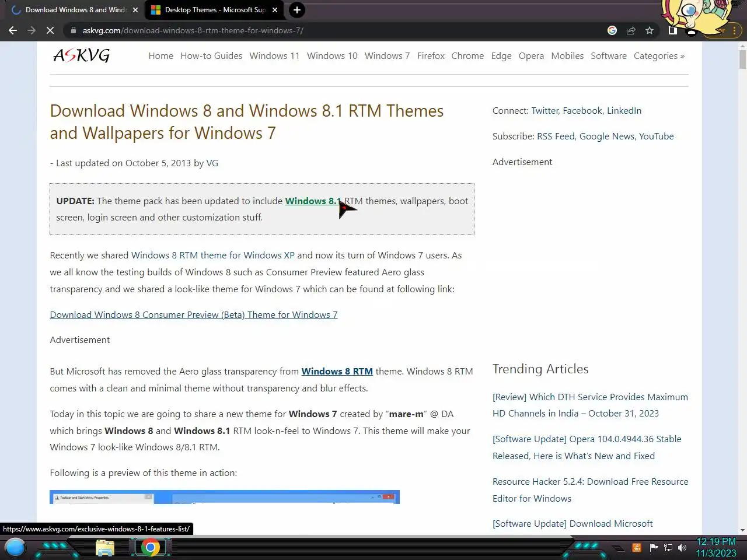Viewport: 747px width, 560px height.
Task: Open the taskbar clock showing 12:19 PM
Action: point(716,548)
